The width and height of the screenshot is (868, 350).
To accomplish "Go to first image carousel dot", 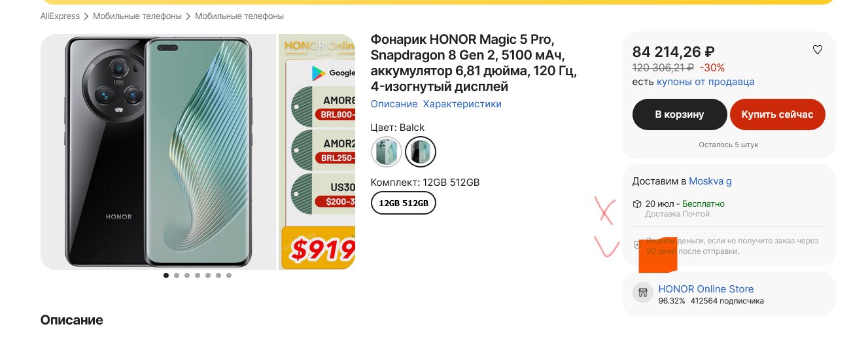I will (x=166, y=275).
